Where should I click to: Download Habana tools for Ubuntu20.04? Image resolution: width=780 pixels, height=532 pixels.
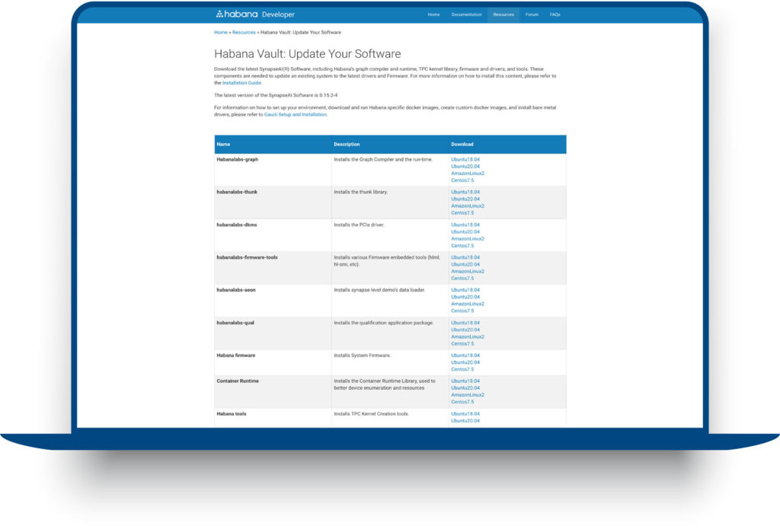465,421
